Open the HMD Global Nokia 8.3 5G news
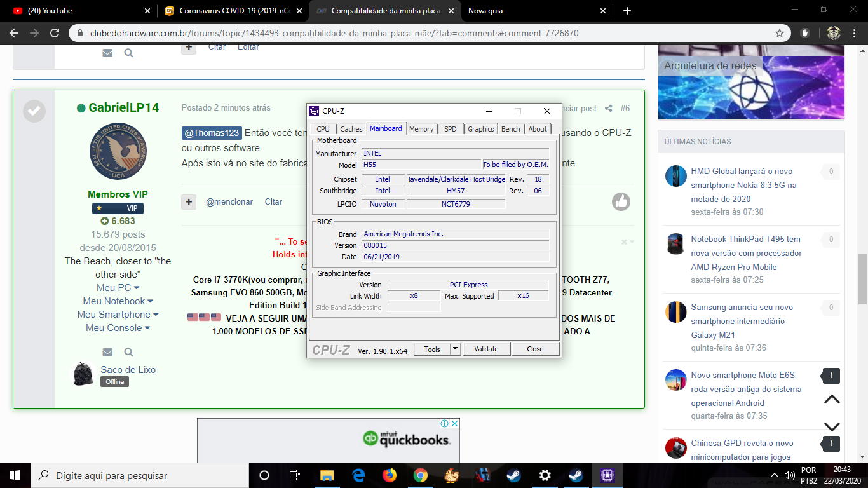Screen dimensions: 868x488 [743, 185]
